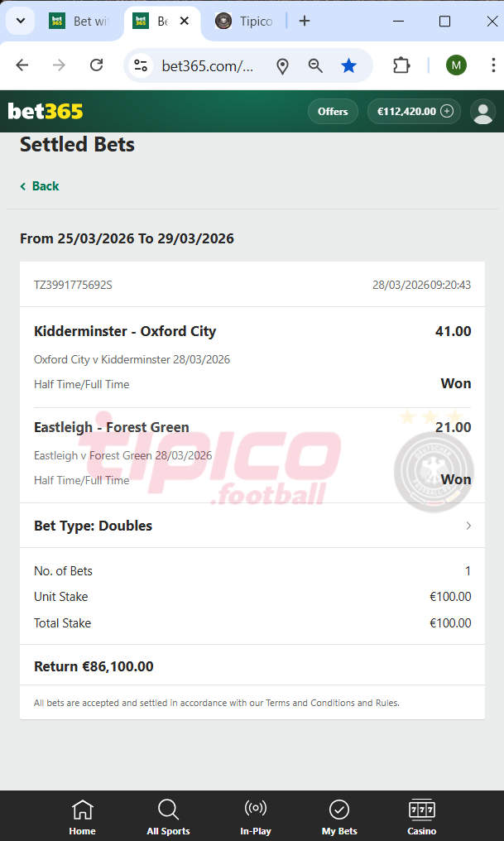This screenshot has height=841, width=504.
Task: Bookmark the page with the star icon
Action: 348,65
